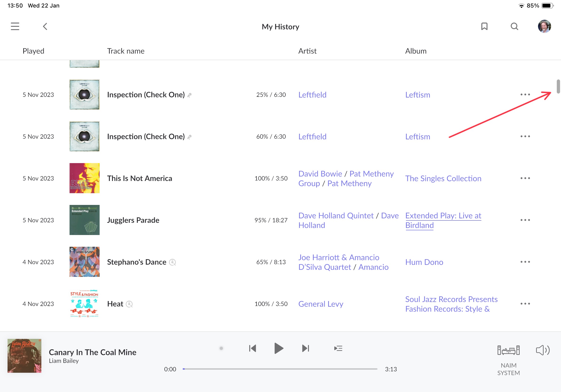
Task: Skip to the next track
Action: coord(305,348)
